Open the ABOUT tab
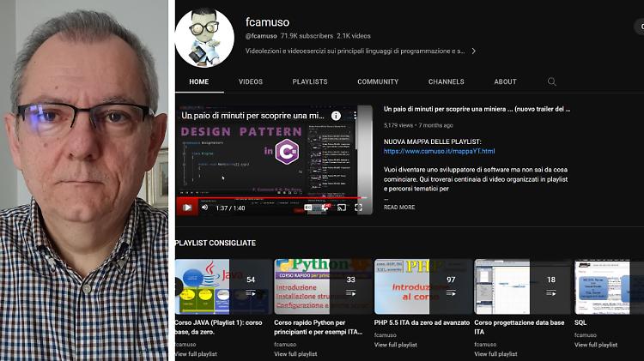Image resolution: width=644 pixels, height=361 pixels. pos(505,81)
